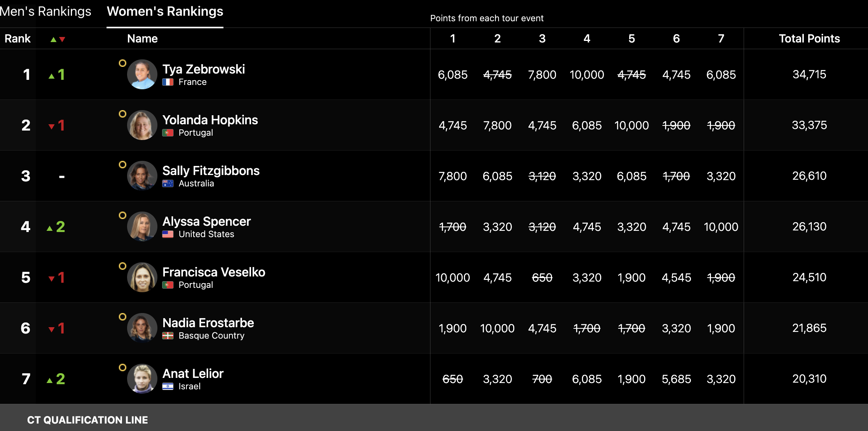
Task: Select the Women's Rankings tab
Action: coord(165,11)
